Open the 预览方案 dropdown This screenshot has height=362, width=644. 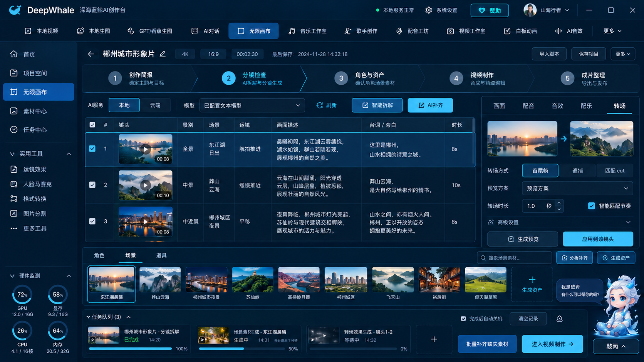[x=577, y=189]
